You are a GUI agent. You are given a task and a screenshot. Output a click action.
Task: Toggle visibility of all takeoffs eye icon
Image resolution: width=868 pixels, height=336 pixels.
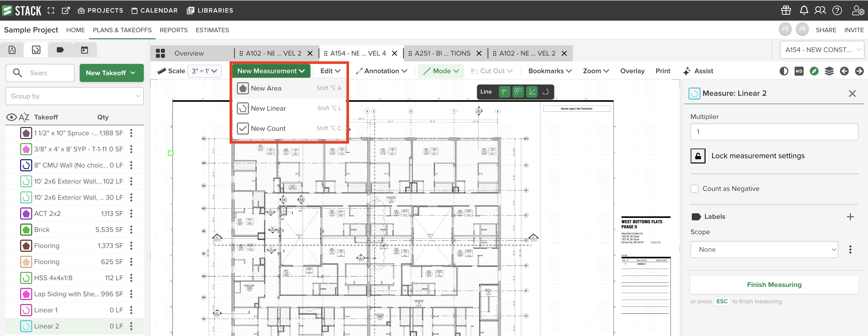[x=12, y=117]
